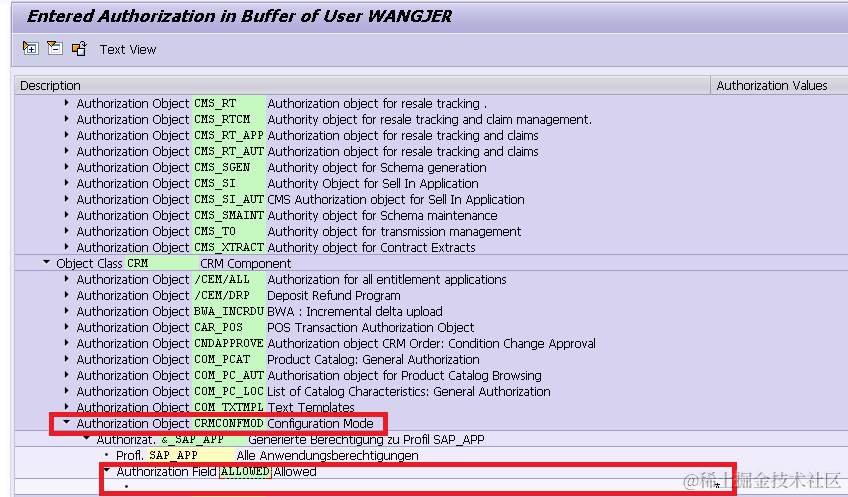This screenshot has width=848, height=497.
Task: Click 'Authority Object for Sell In Application' text
Action: click(373, 183)
